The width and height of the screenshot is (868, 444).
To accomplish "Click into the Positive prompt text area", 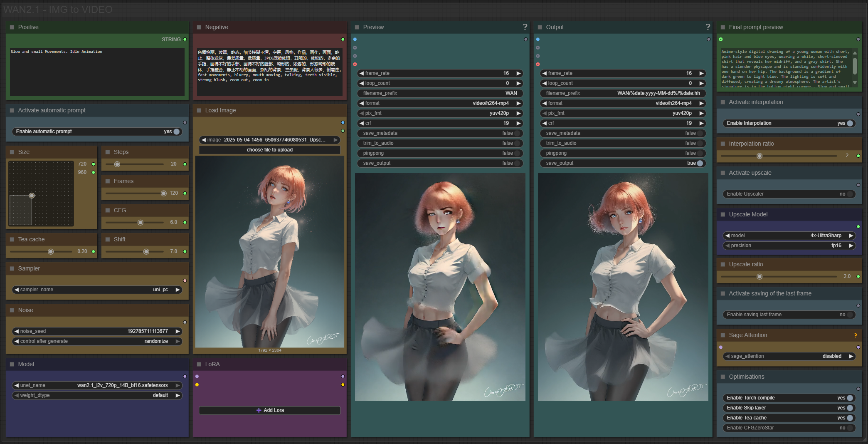I will (x=97, y=72).
